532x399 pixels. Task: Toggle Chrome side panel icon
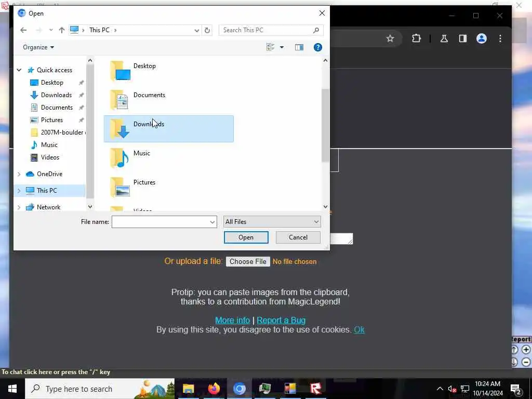(463, 38)
